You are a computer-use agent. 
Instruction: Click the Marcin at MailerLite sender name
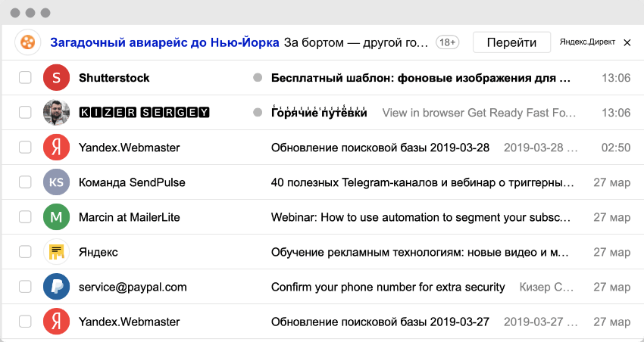click(130, 217)
